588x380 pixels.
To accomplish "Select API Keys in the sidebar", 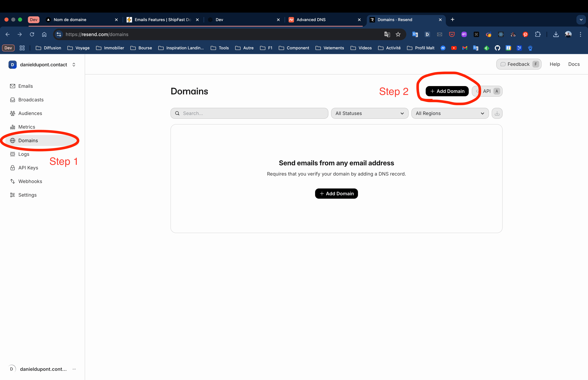I will (28, 168).
